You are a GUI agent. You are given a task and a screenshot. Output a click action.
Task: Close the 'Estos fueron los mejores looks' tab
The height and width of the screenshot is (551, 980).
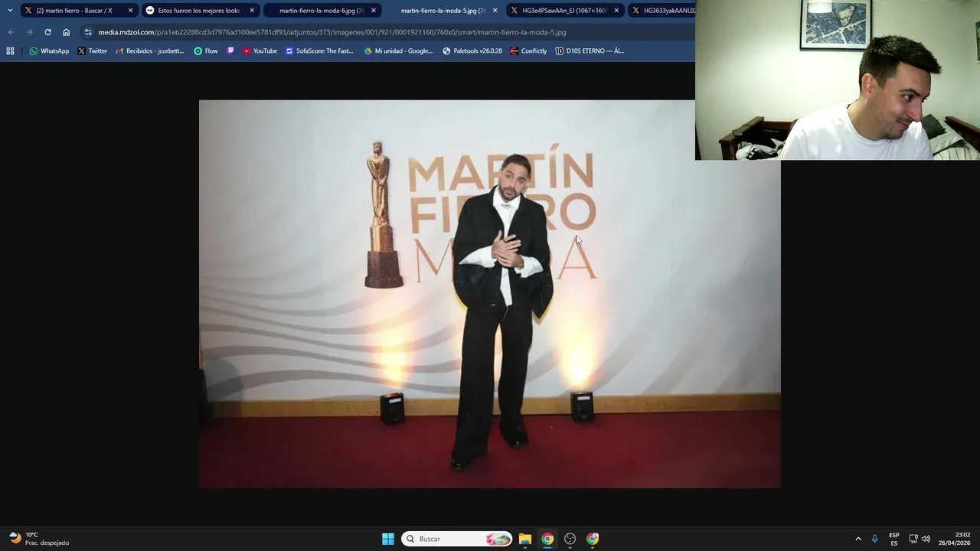click(x=252, y=11)
